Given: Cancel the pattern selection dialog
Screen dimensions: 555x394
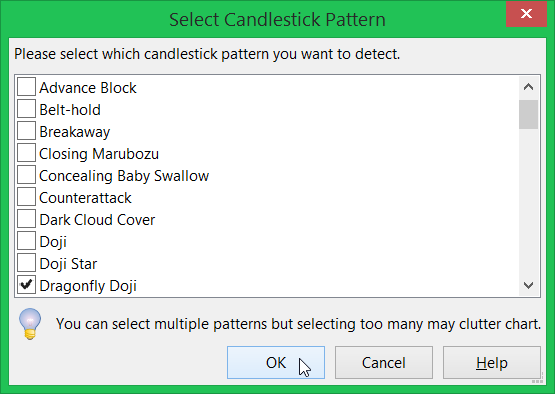Looking at the screenshot, I should tap(384, 362).
